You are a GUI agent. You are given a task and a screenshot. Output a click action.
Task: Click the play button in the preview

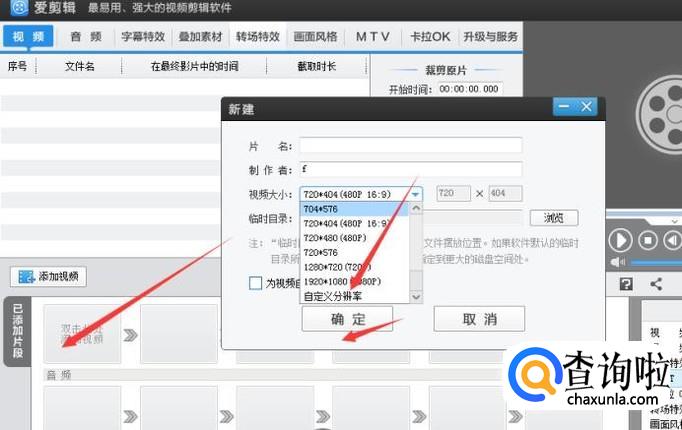[x=620, y=240]
